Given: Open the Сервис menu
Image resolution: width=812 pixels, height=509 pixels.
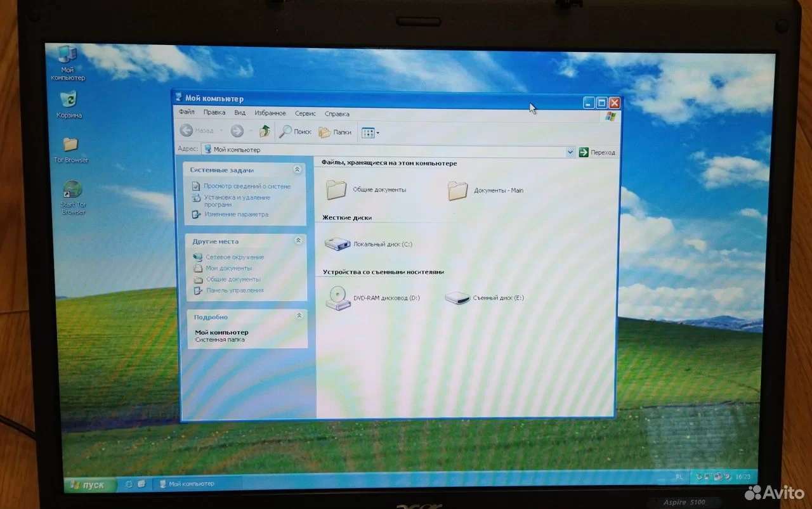Looking at the screenshot, I should click(x=305, y=113).
